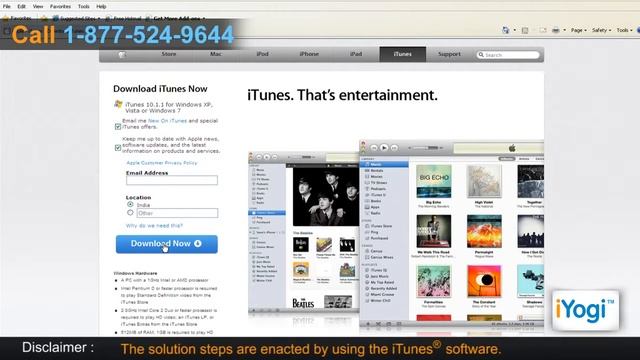Open the New On iTunes link
Image resolution: width=640 pixels, height=360 pixels.
167,121
